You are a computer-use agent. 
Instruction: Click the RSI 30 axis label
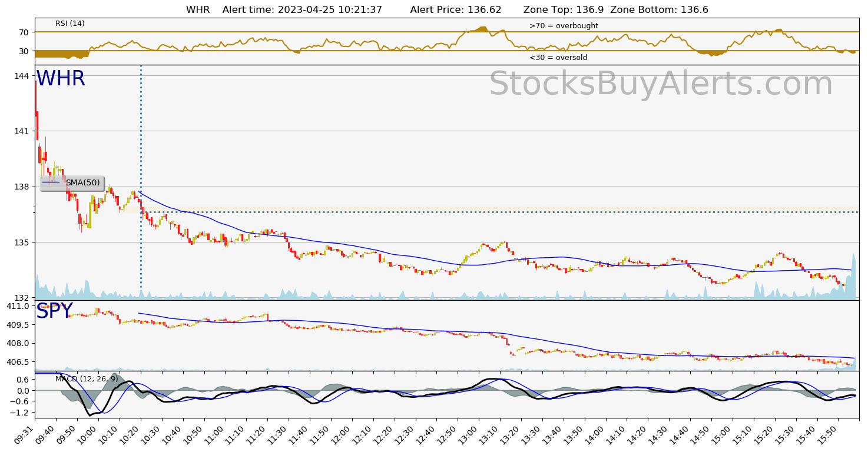coord(24,51)
